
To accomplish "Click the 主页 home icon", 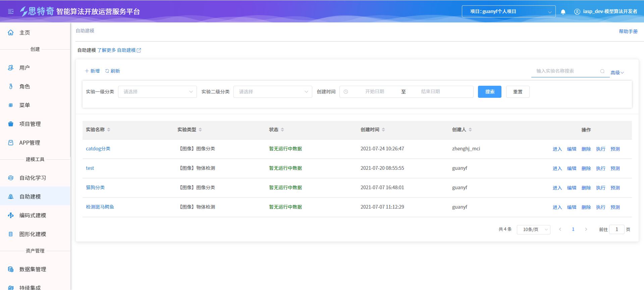I will pyautogui.click(x=11, y=32).
